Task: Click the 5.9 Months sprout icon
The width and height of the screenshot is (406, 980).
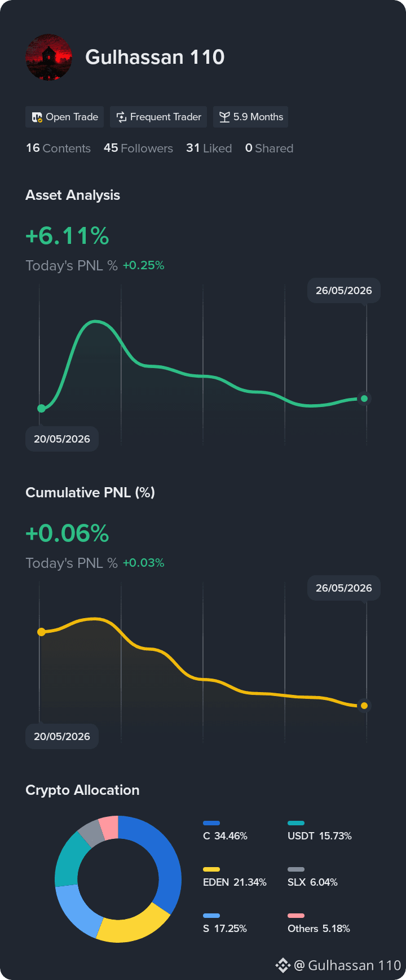Action: coord(224,117)
